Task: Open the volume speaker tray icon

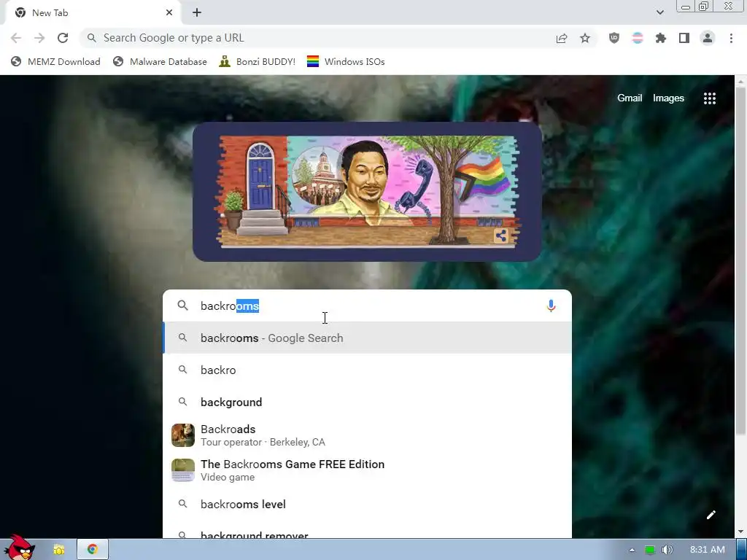Action: (667, 550)
